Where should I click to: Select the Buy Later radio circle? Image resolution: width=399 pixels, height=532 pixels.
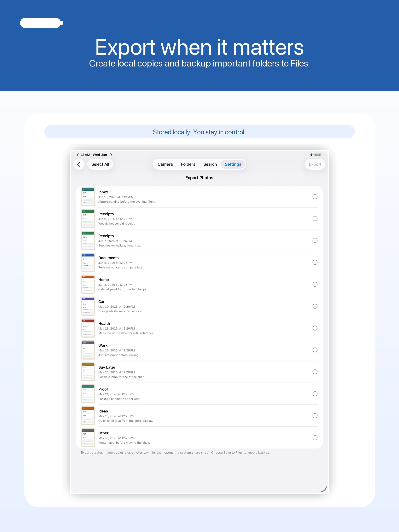coord(315,372)
